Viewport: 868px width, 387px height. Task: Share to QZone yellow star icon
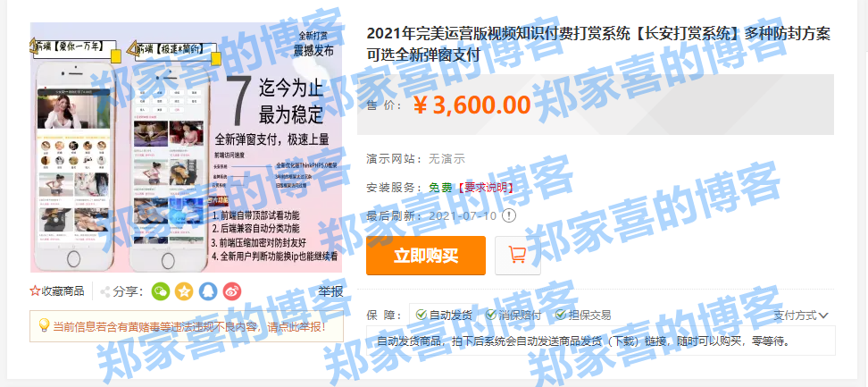pos(184,291)
